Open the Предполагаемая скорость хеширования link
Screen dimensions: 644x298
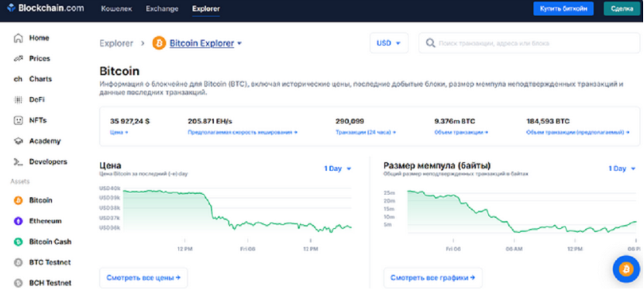click(243, 133)
